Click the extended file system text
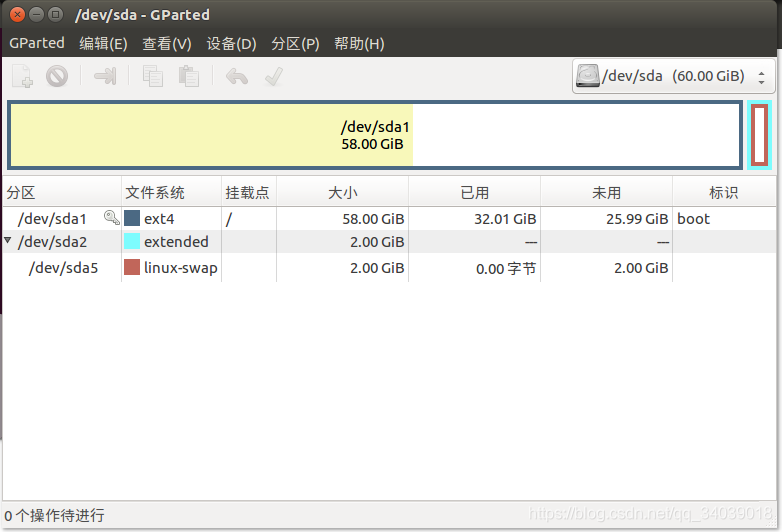This screenshot has height=532, width=782. click(x=176, y=242)
